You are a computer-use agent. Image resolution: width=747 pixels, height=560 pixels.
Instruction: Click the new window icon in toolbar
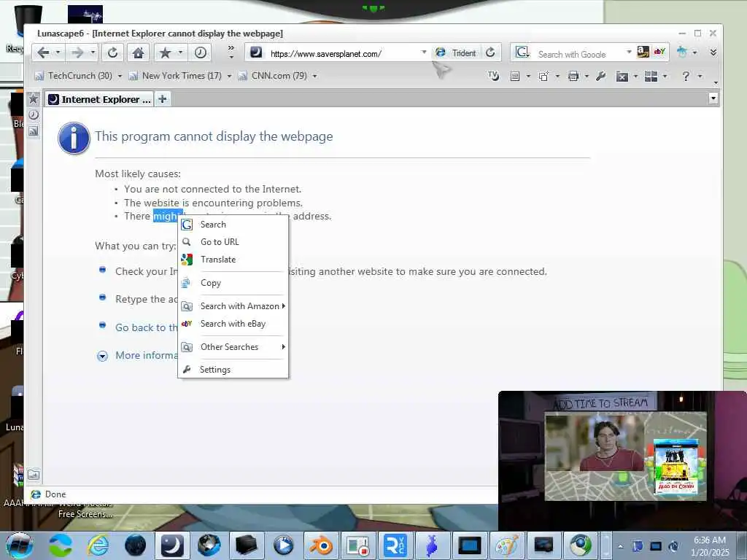543,76
